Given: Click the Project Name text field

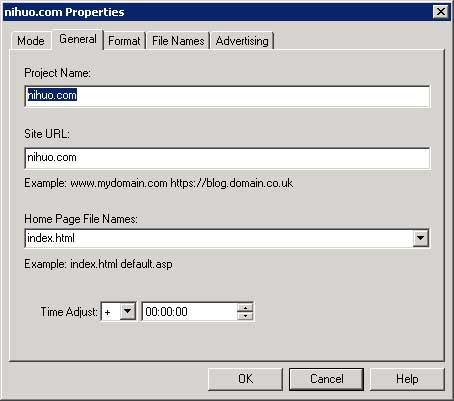Looking at the screenshot, I should click(x=227, y=96).
